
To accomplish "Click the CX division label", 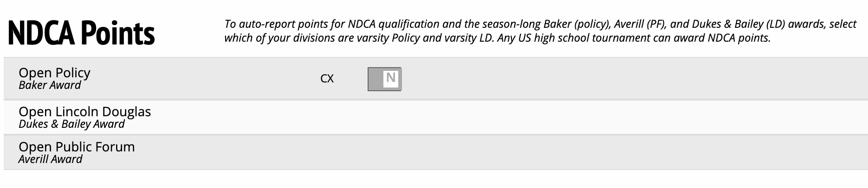I will click(x=327, y=79).
